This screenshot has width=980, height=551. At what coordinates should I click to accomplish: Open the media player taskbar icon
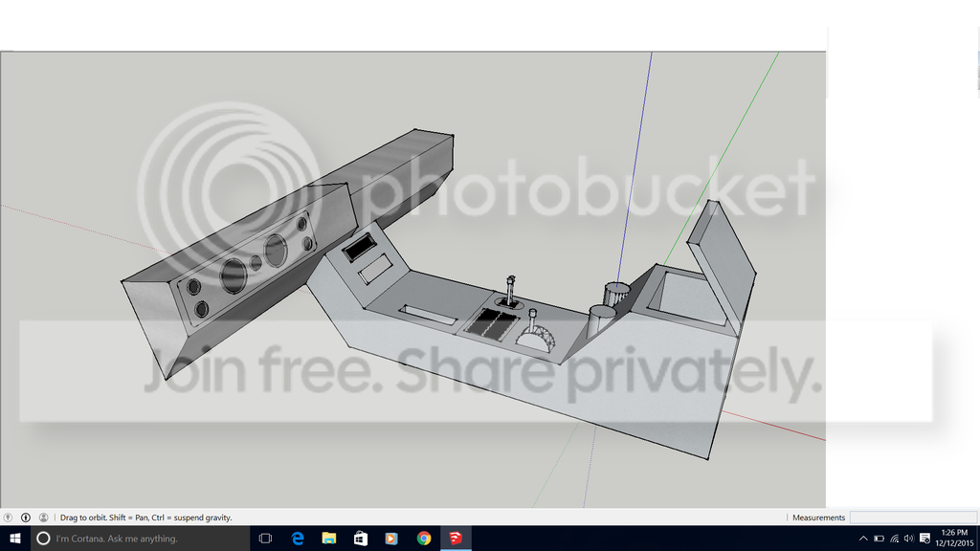pos(391,538)
